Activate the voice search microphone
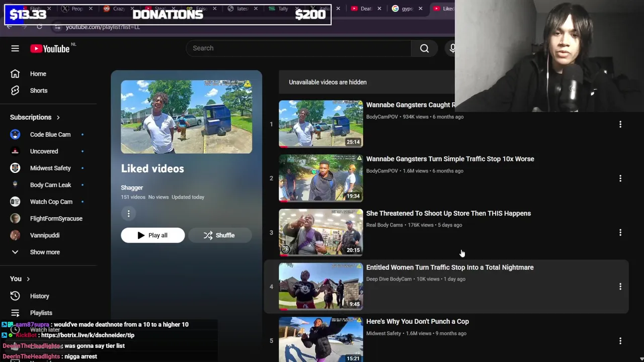Viewport: 644px width, 362px height. [452, 48]
